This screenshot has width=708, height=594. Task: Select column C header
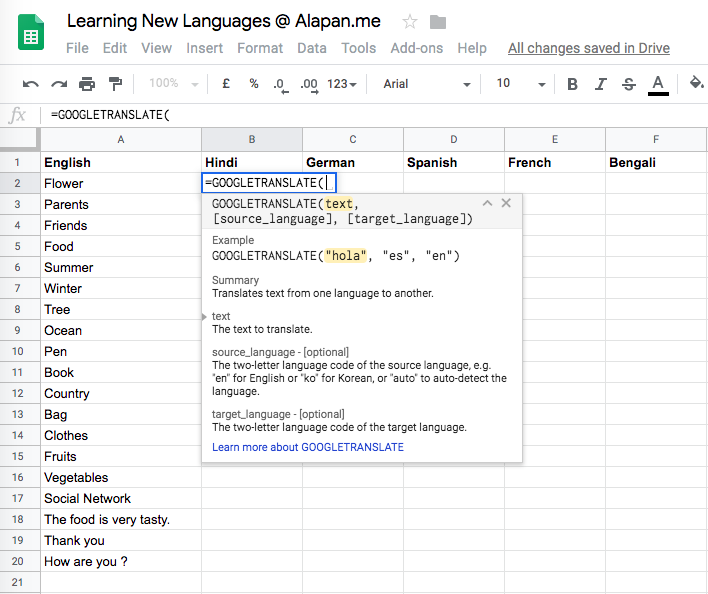pyautogui.click(x=353, y=139)
